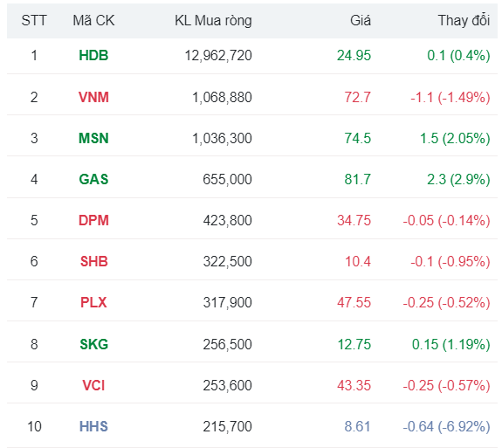Open the SKG stock code link
This screenshot has height=448, width=502.
tap(93, 344)
